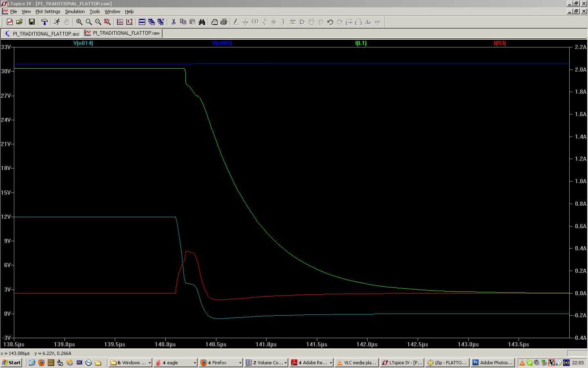Click the Windows Start button

11,363
